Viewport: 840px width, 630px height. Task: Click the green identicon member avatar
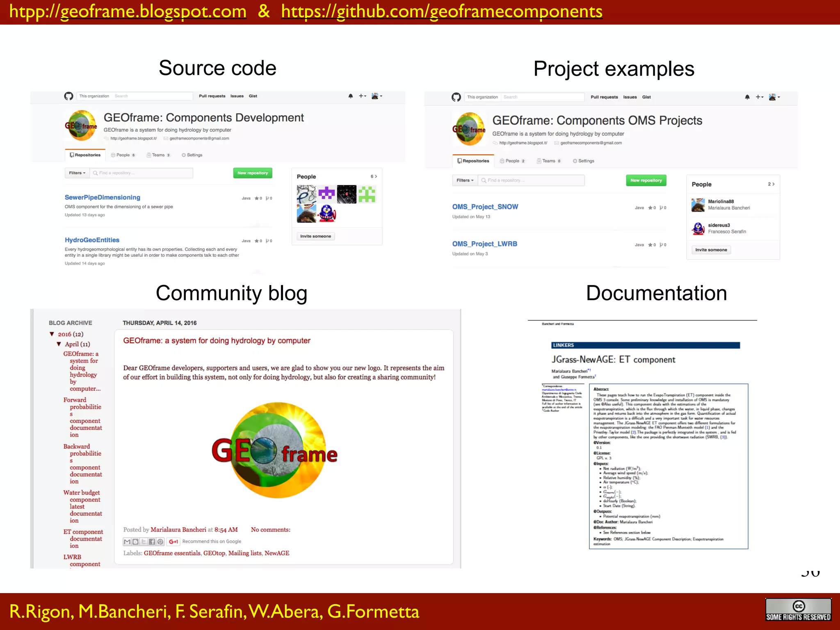[x=367, y=194]
